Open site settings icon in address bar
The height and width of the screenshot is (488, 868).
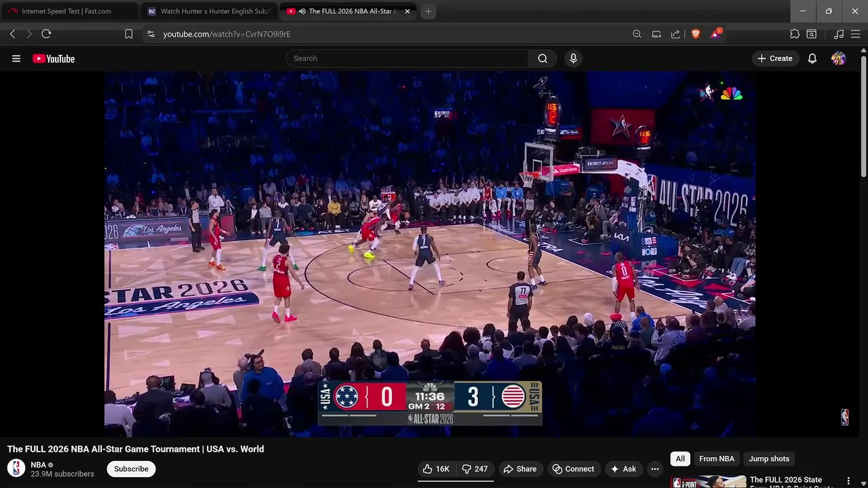[x=151, y=34]
